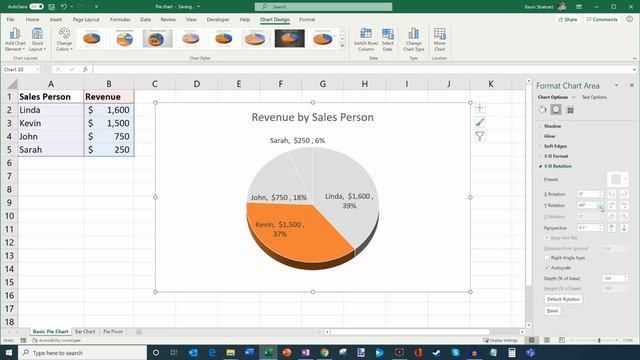Screen dimensions: 640x360
Task: Click the Perspective value field
Action: 588,228
